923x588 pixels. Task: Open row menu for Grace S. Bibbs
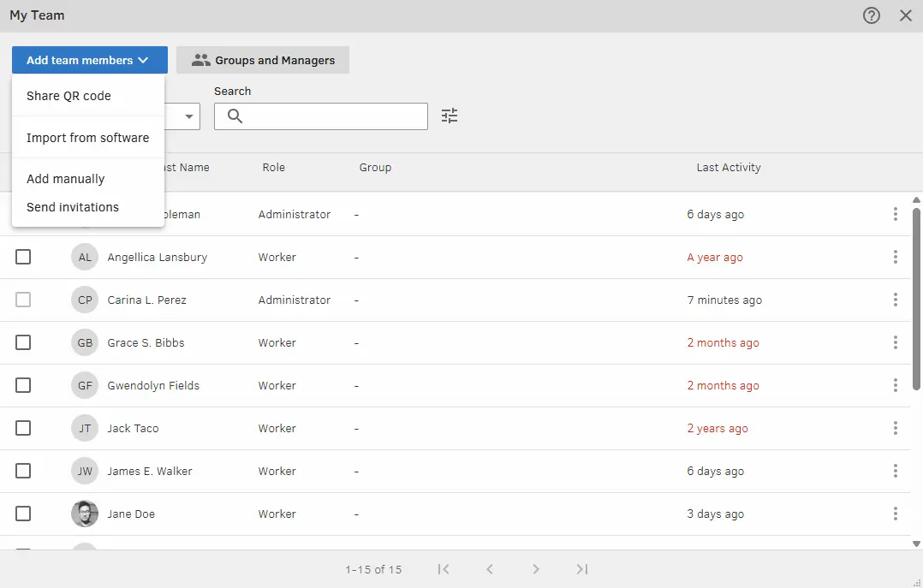point(895,342)
